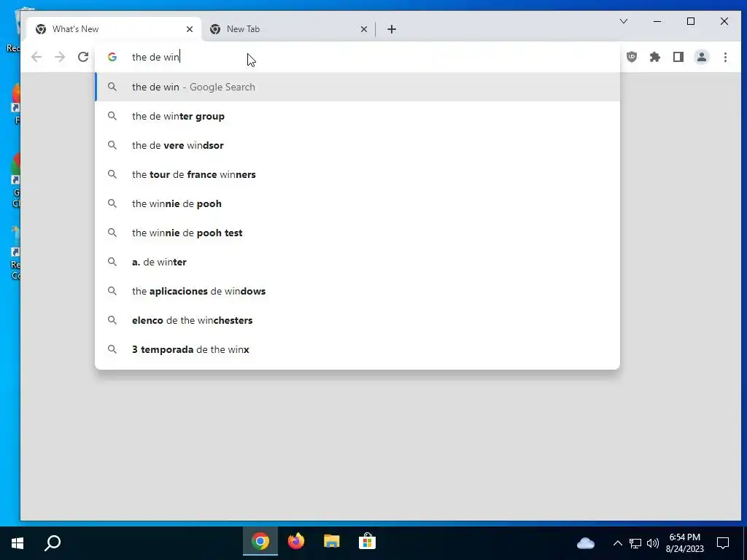747x560 pixels.
Task: Open the taskbar clock and date
Action: pyautogui.click(x=684, y=542)
